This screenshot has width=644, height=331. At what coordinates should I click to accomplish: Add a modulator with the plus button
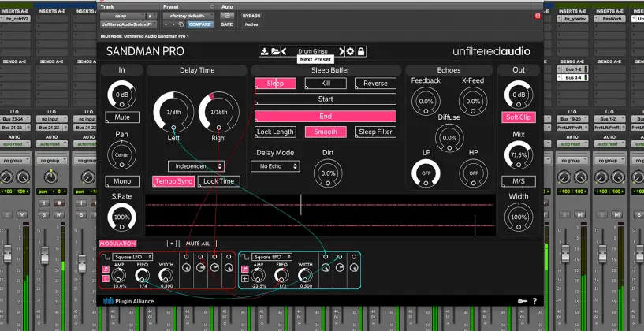coord(172,244)
